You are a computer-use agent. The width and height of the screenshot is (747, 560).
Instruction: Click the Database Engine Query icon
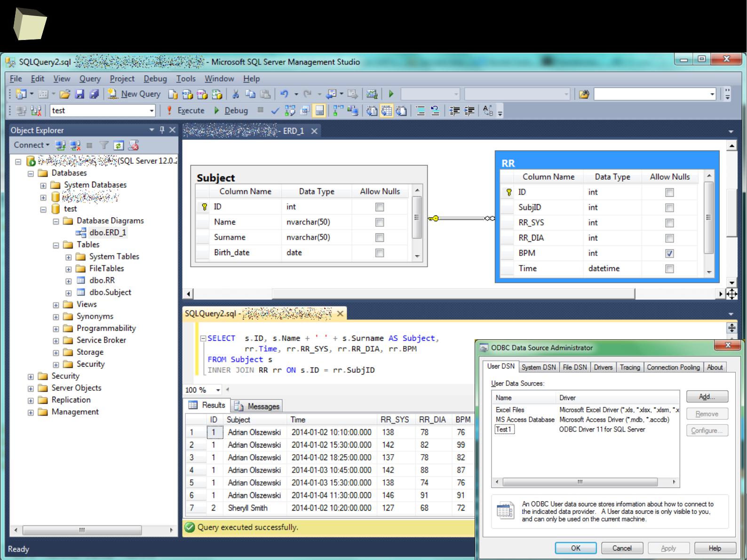pyautogui.click(x=173, y=94)
